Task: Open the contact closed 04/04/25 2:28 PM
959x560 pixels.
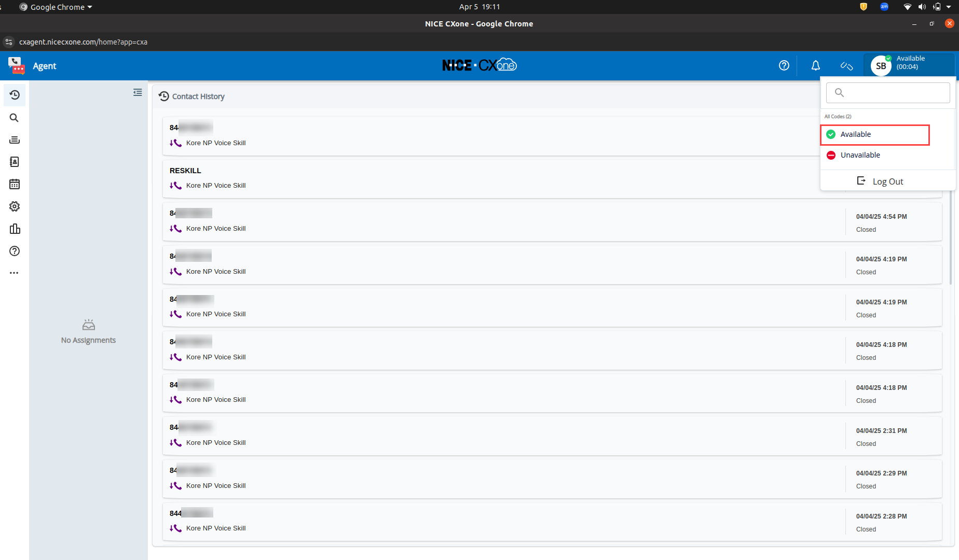Action: (552, 521)
